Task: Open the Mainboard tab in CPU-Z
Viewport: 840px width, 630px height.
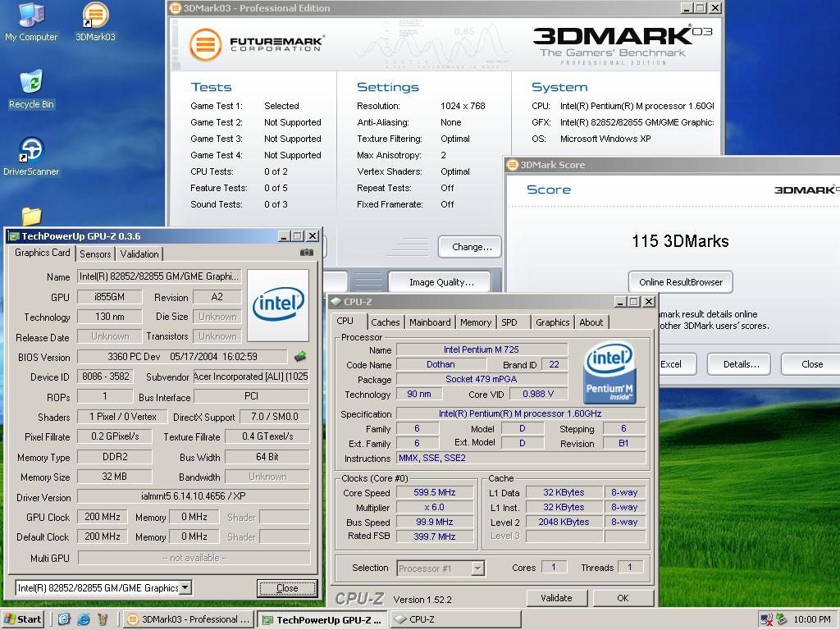Action: tap(430, 322)
